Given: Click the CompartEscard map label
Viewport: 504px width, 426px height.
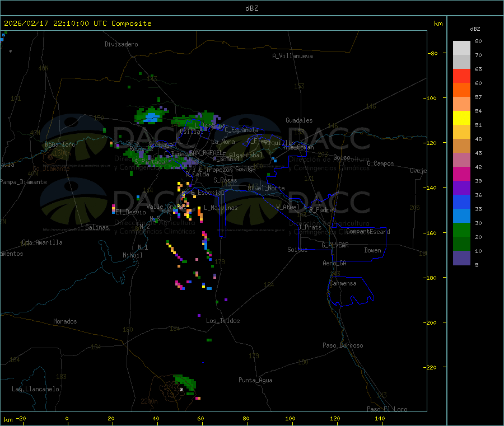Looking at the screenshot, I should click(368, 232).
